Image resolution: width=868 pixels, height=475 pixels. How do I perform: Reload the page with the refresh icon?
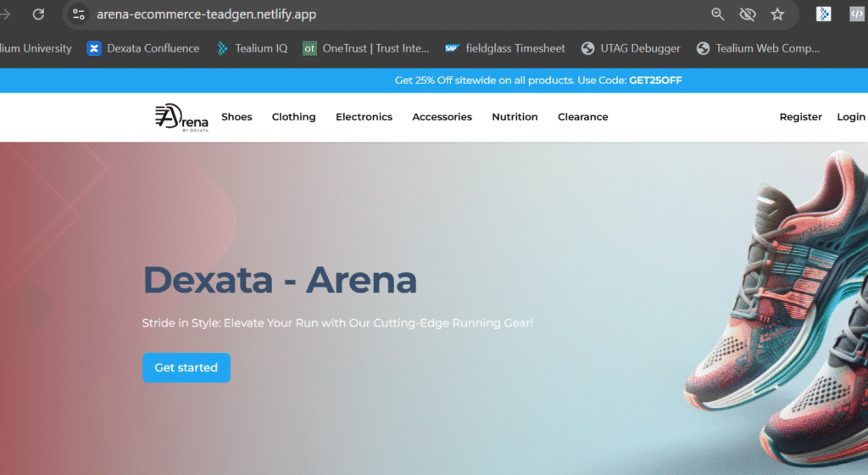tap(38, 14)
